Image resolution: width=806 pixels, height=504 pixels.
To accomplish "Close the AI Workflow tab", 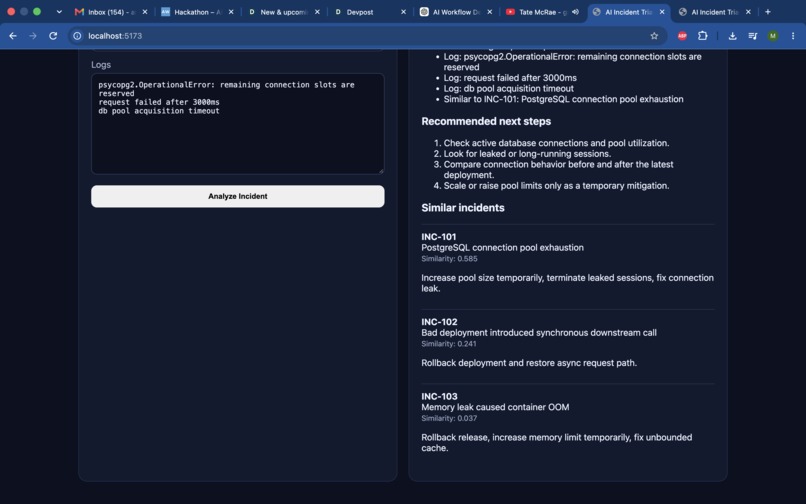I will [x=489, y=12].
